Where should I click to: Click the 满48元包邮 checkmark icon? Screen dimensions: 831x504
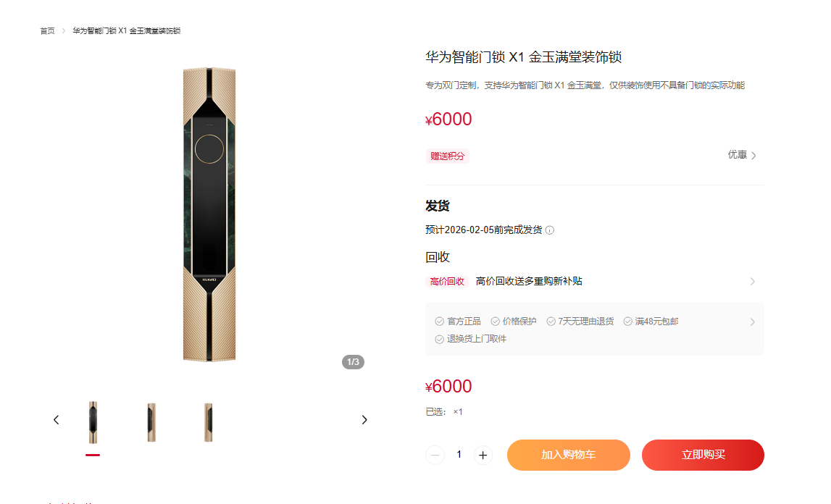click(x=627, y=322)
